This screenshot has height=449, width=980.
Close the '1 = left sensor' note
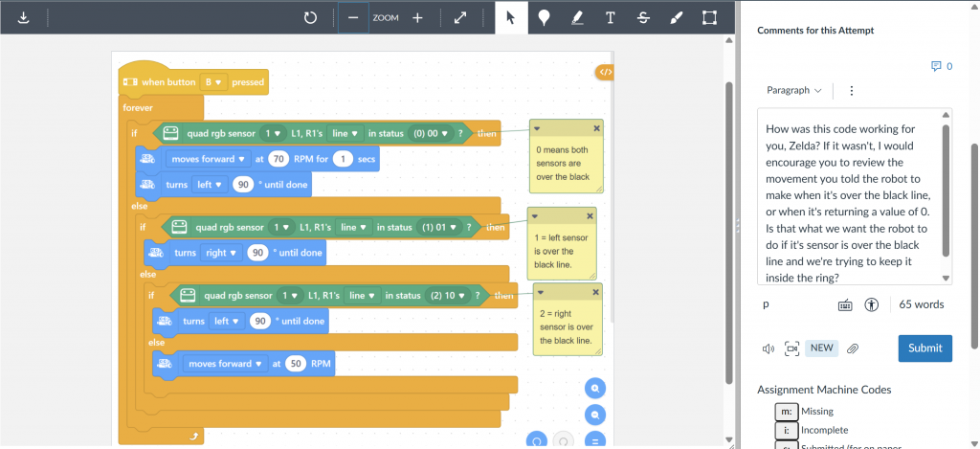pyautogui.click(x=590, y=215)
